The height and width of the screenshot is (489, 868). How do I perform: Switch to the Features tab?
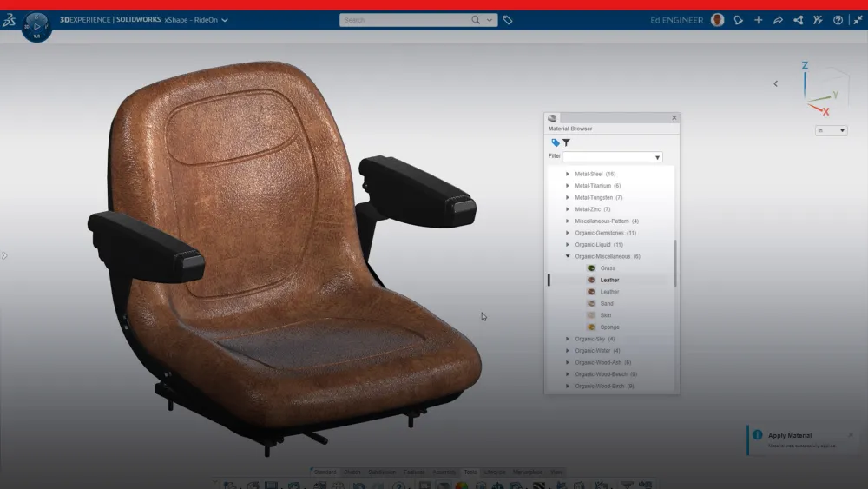[414, 472]
